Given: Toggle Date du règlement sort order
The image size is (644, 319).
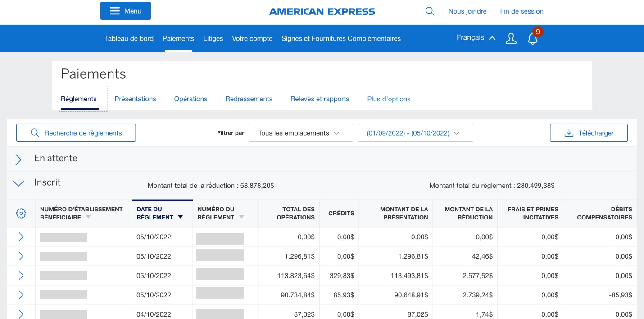Looking at the screenshot, I should click(x=180, y=217).
